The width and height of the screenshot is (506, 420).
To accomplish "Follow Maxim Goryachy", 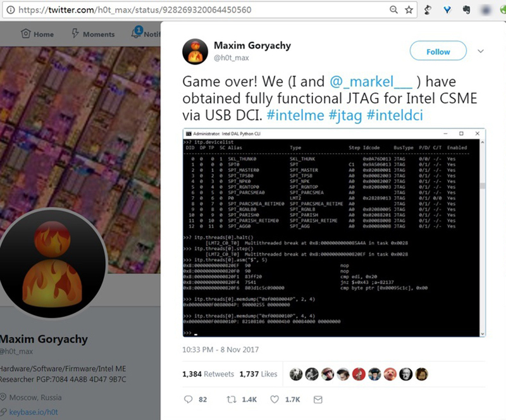I will [x=438, y=51].
